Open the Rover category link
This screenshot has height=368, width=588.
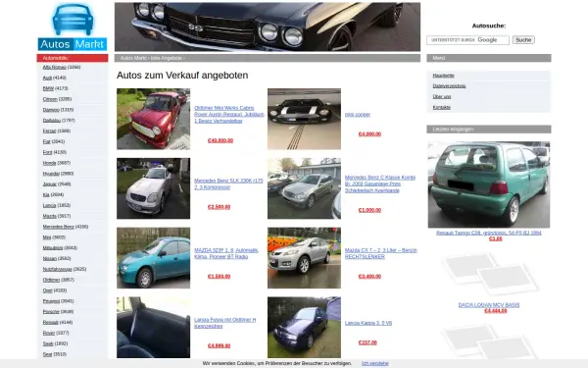(x=49, y=333)
